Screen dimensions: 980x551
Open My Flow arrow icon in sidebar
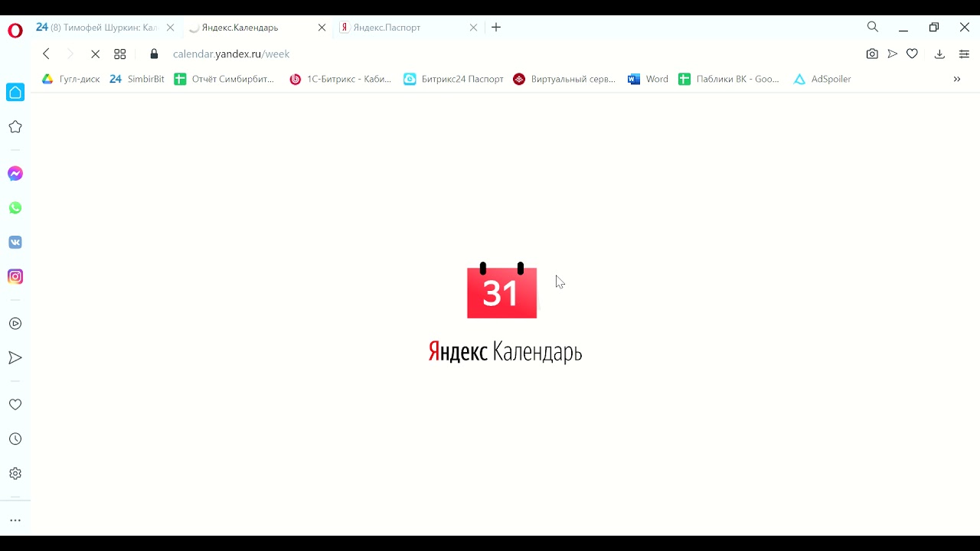[x=15, y=358]
